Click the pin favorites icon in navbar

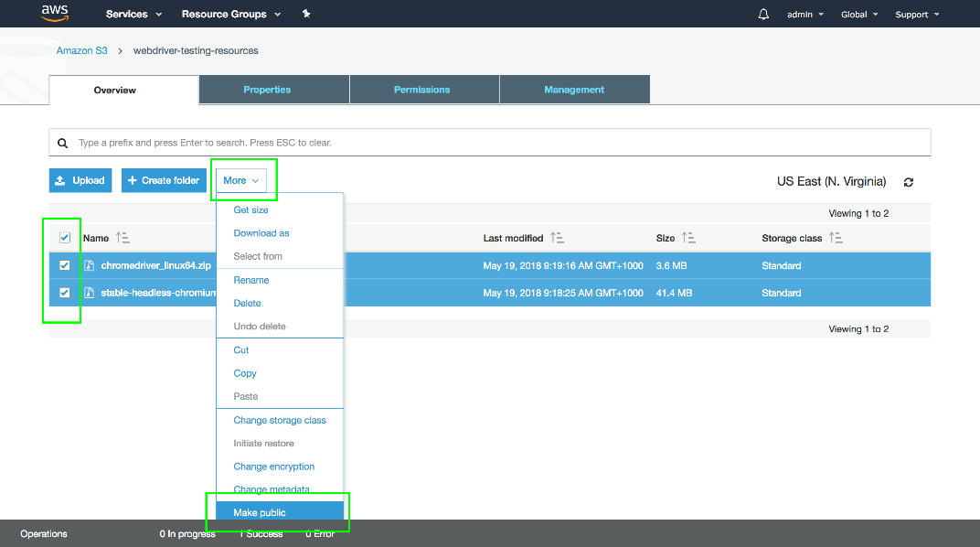(x=306, y=14)
